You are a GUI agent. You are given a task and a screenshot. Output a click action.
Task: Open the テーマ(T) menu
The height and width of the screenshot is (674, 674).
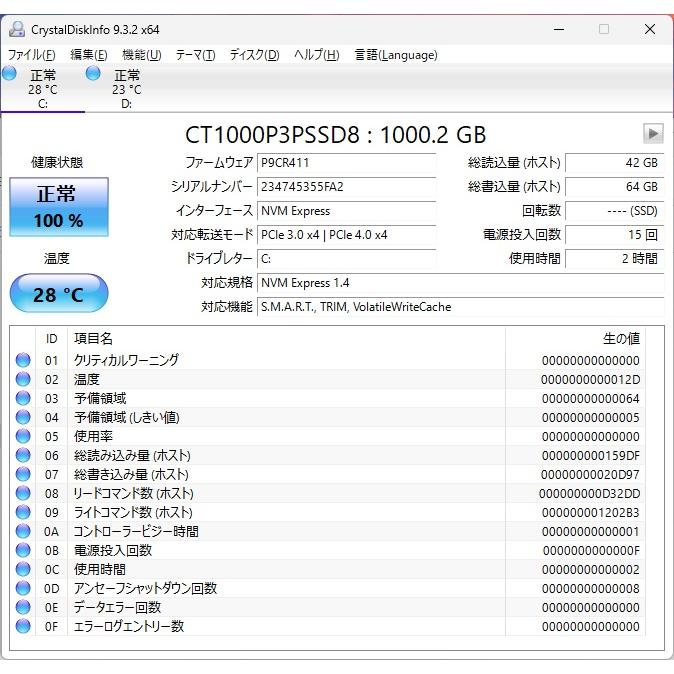click(x=195, y=55)
